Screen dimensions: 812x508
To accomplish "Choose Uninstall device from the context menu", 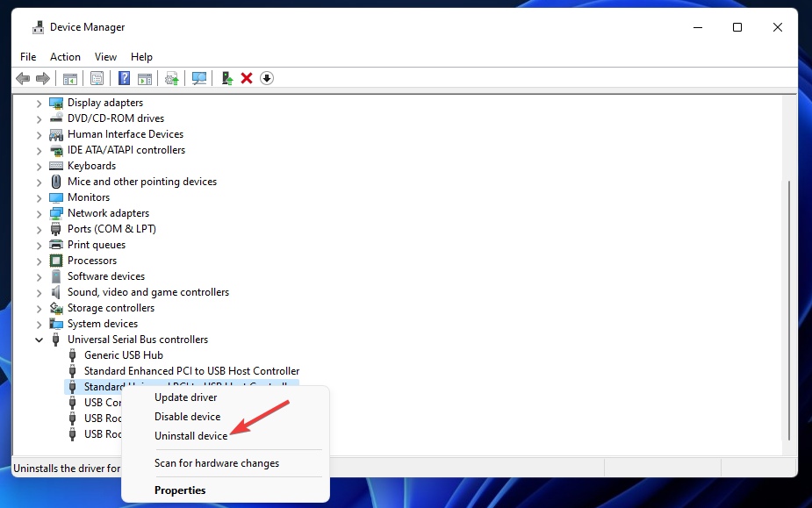I will 187,435.
